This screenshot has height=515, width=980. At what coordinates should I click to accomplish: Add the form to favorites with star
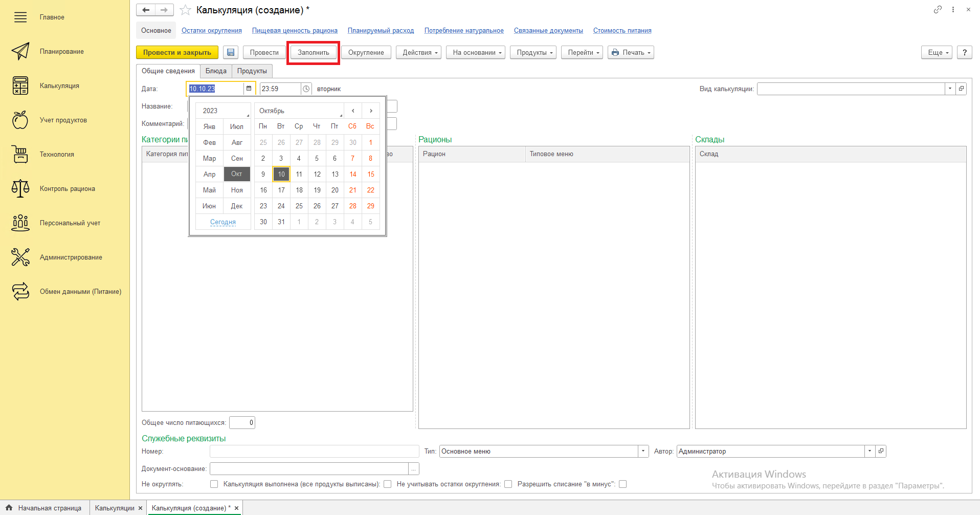pos(186,10)
